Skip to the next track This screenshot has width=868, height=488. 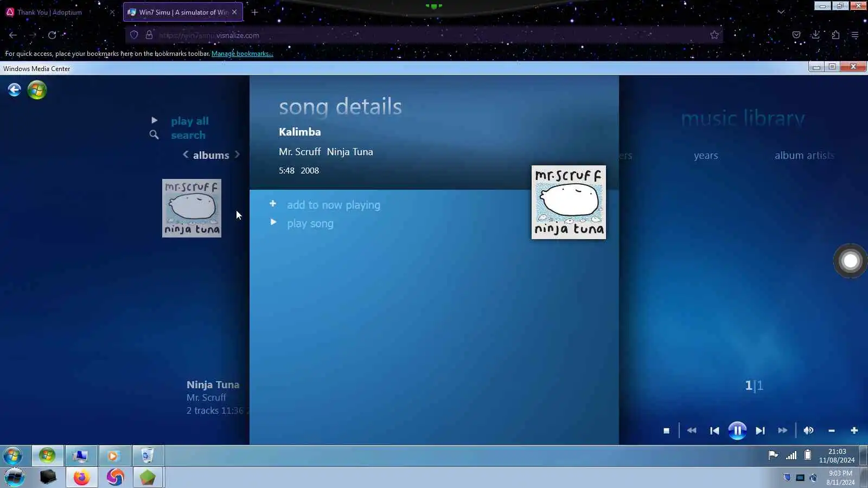(760, 431)
